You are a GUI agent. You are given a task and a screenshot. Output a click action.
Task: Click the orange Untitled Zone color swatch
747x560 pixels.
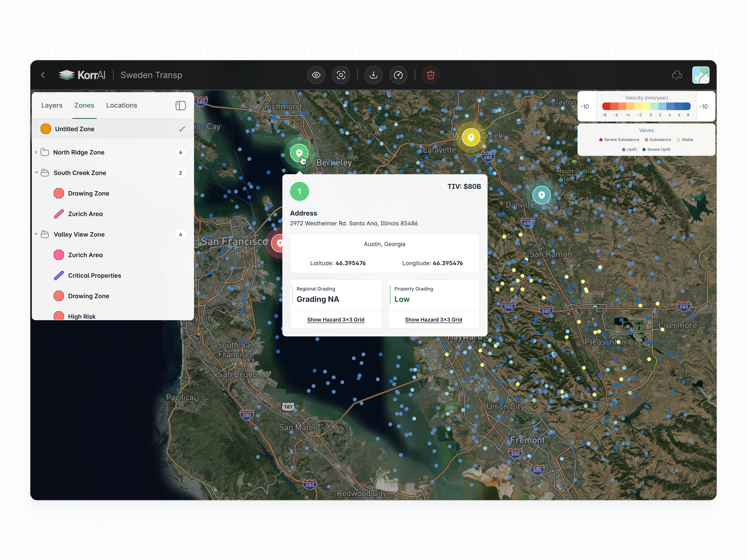46,129
